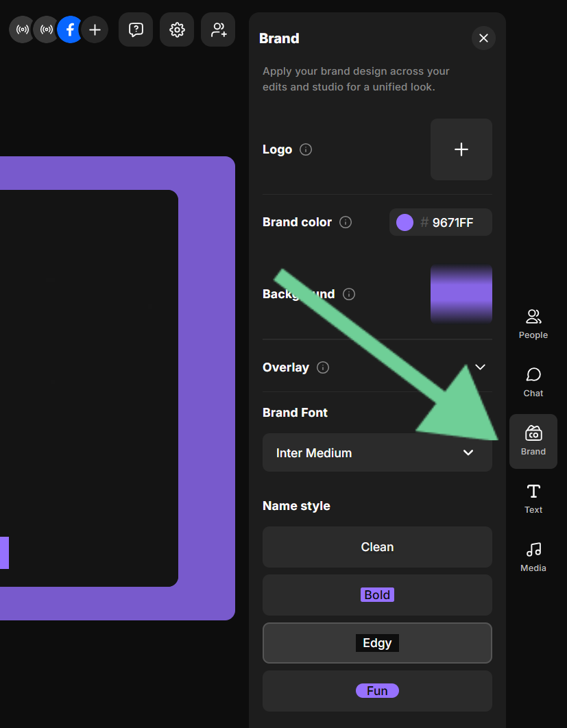
Task: Invite people using the add-person icon
Action: point(218,29)
